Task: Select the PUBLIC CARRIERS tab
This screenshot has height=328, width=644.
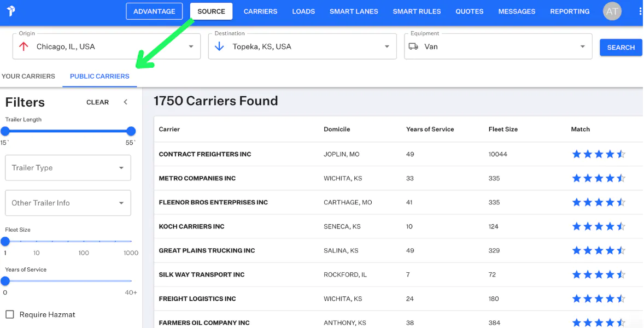Action: 99,77
